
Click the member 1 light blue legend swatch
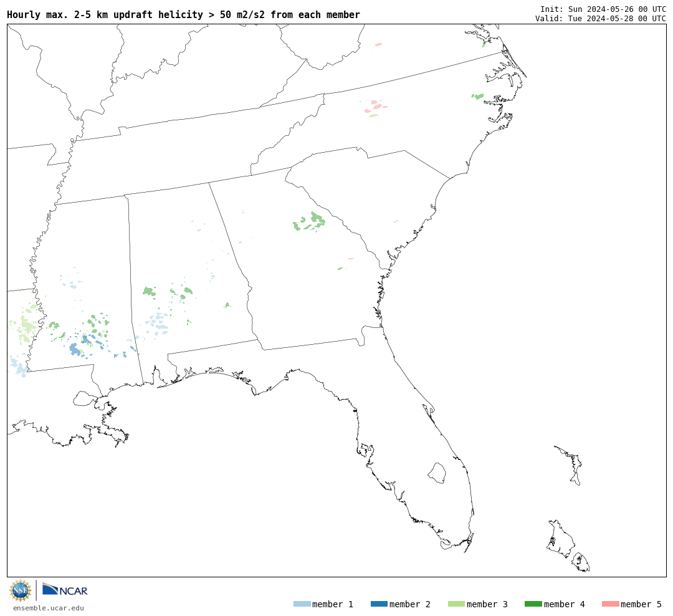(x=302, y=604)
